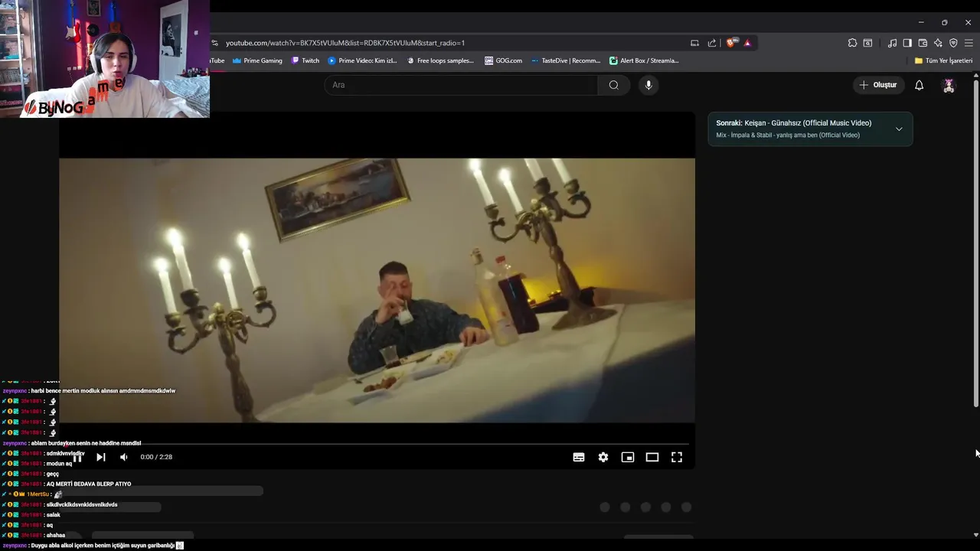Image resolution: width=980 pixels, height=551 pixels.
Task: Open Alert Box / Streamlabs bookmark
Action: [645, 60]
